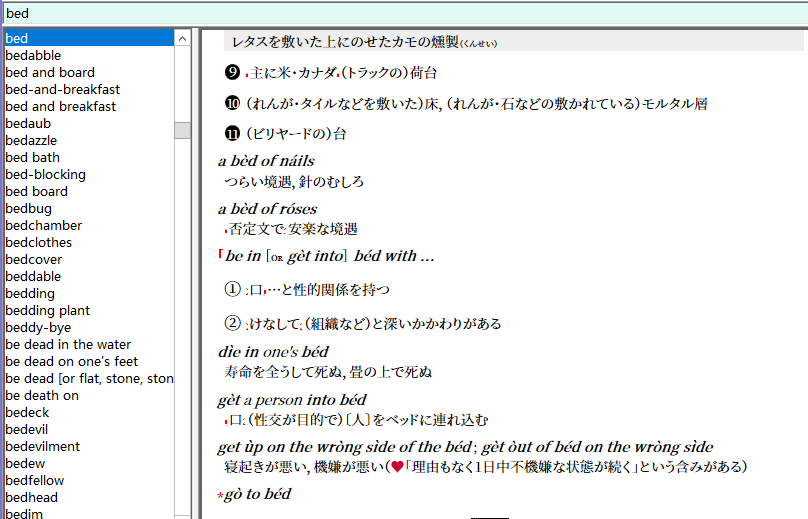Click the circled number 10 definition marker
The height and width of the screenshot is (519, 808).
232,103
